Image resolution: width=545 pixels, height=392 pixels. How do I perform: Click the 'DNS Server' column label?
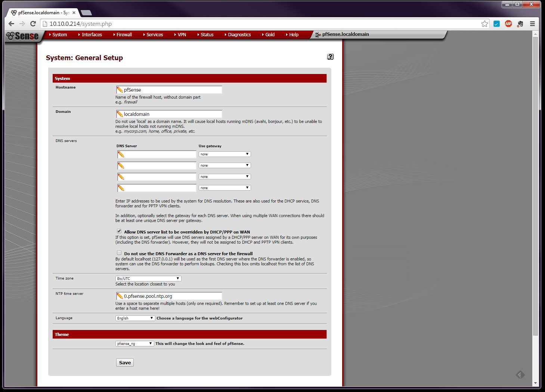[127, 146]
